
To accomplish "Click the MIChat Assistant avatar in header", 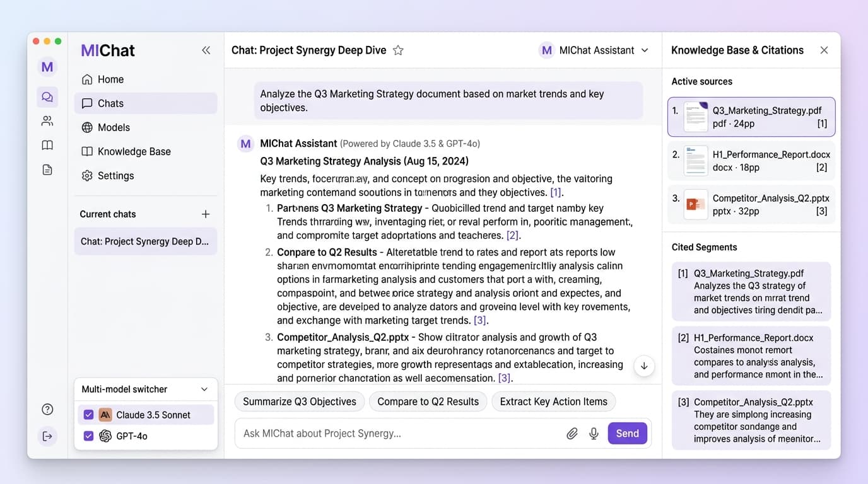I will click(x=546, y=50).
